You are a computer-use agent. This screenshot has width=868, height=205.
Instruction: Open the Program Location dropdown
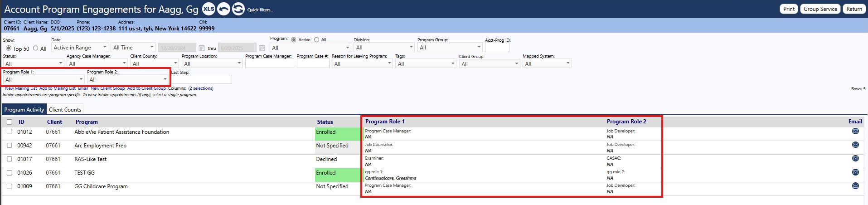212,63
